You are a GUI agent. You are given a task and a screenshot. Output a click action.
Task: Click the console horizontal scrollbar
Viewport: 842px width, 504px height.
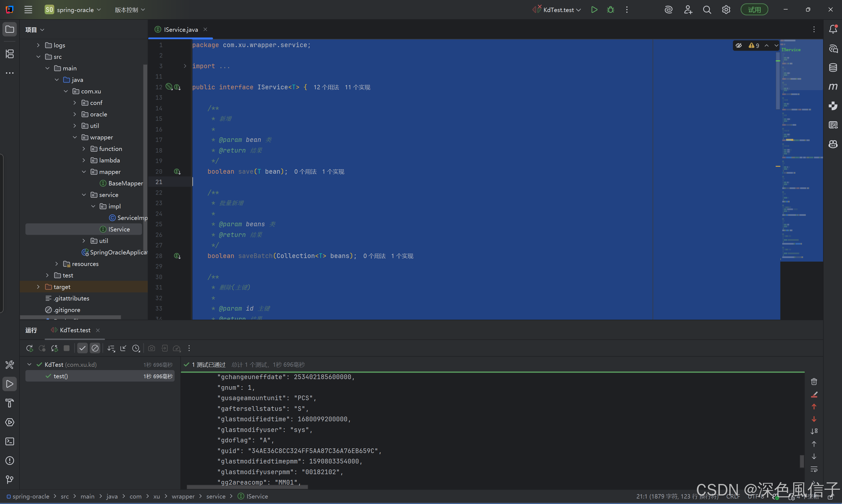pos(247,487)
